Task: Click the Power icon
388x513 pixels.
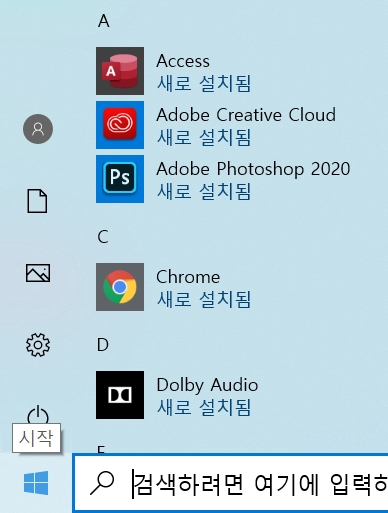Action: (38, 415)
